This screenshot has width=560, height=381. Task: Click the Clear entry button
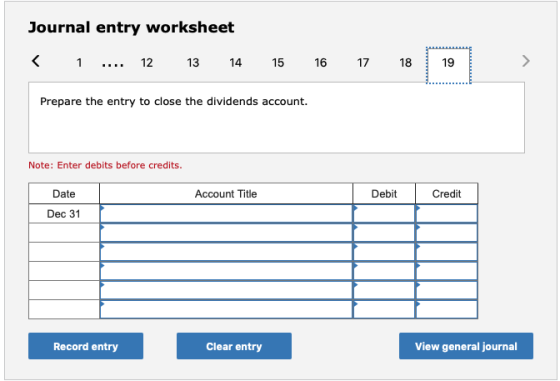coord(234,346)
